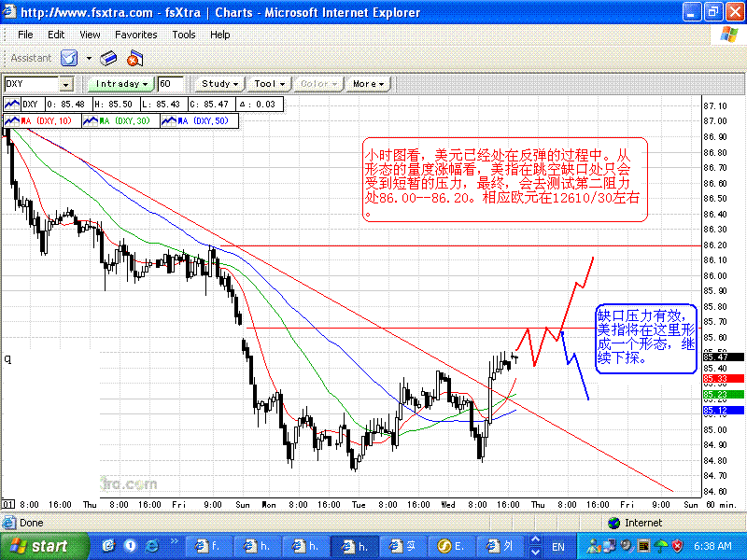Screen dimensions: 747x560
Task: Expand the quick launch chevron
Action: (x=174, y=541)
